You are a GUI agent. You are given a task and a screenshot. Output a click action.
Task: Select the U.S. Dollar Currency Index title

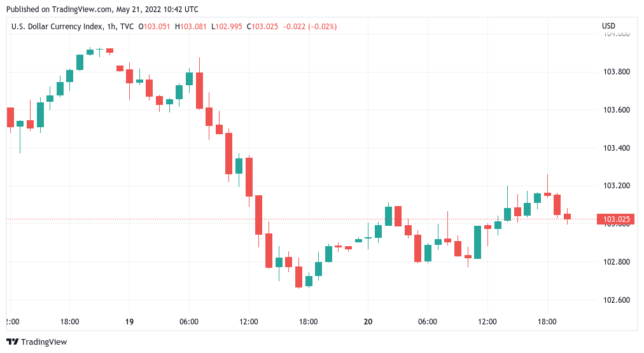coord(57,26)
